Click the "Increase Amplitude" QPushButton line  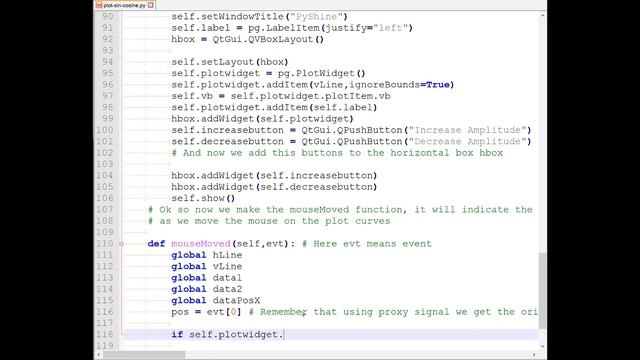(x=351, y=130)
